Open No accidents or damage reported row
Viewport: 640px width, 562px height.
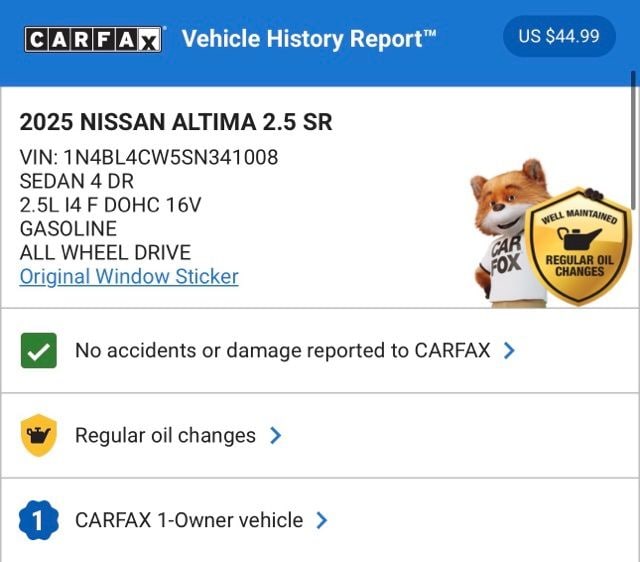pyautogui.click(x=282, y=351)
